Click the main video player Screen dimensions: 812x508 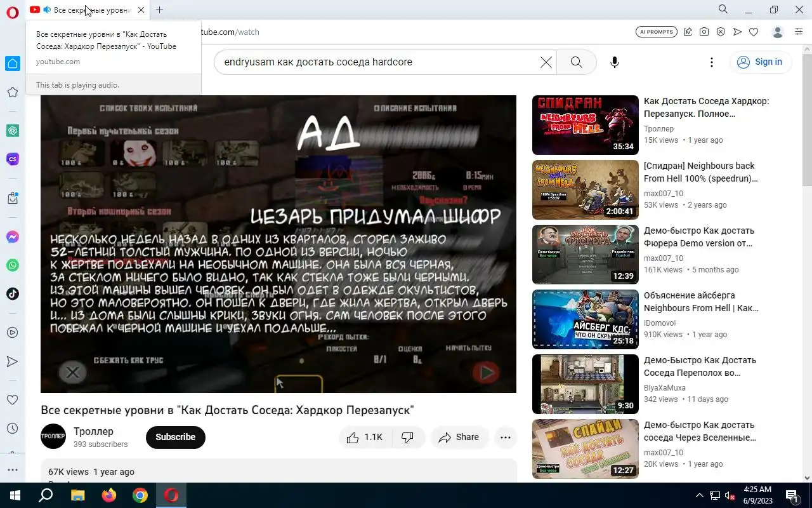pyautogui.click(x=278, y=244)
